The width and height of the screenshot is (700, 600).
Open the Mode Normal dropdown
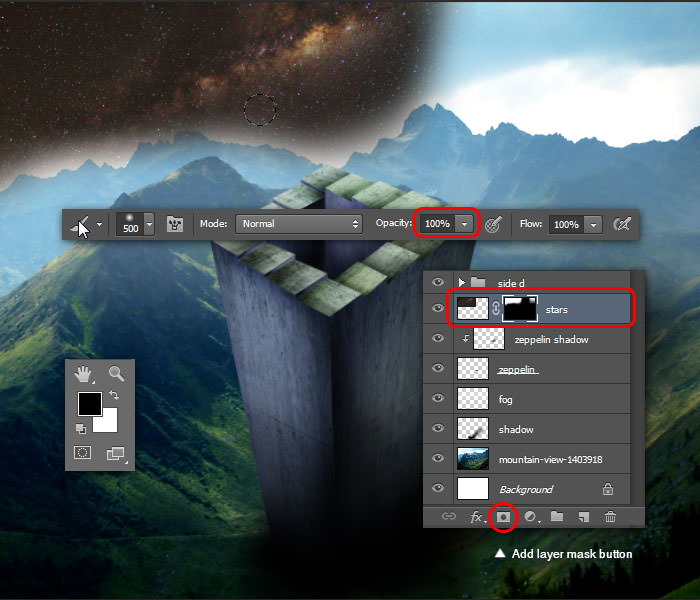298,224
